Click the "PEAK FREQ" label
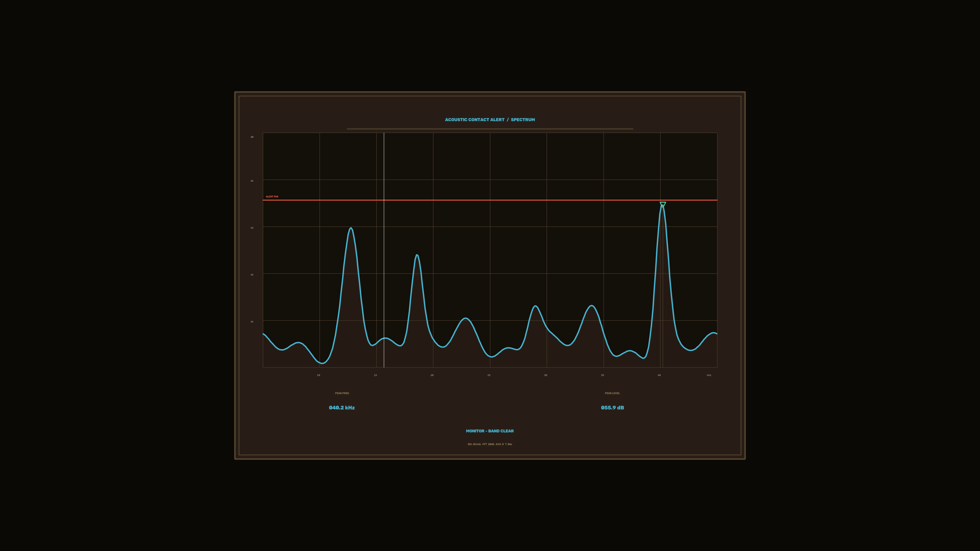This screenshot has height=551, width=980. [x=342, y=393]
